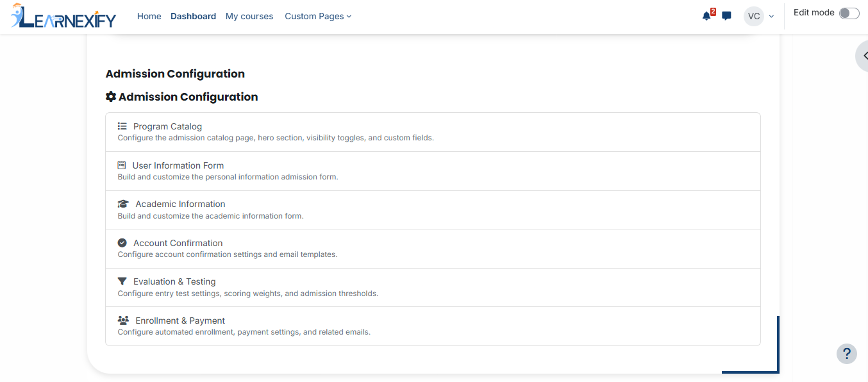Toggle Edit mode switch
868x382 pixels.
coord(849,13)
